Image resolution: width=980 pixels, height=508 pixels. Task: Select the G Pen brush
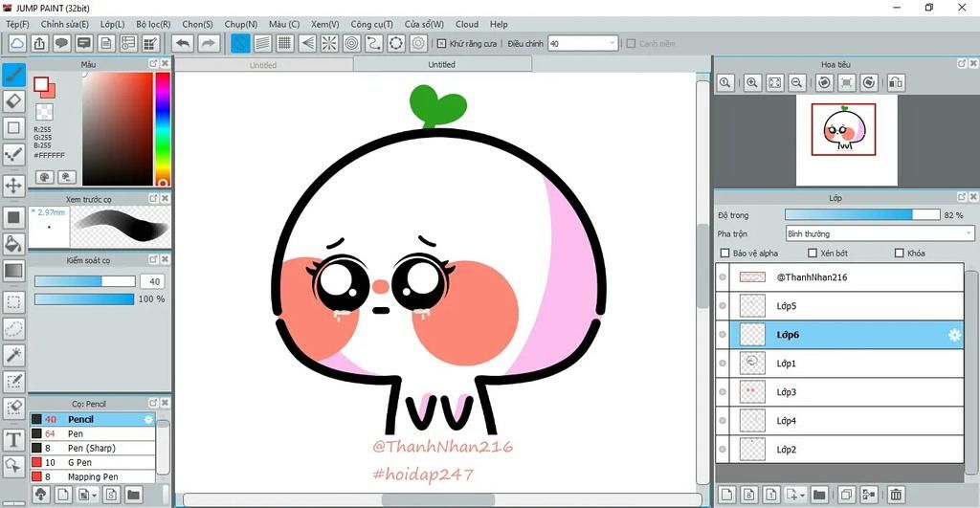point(92,462)
